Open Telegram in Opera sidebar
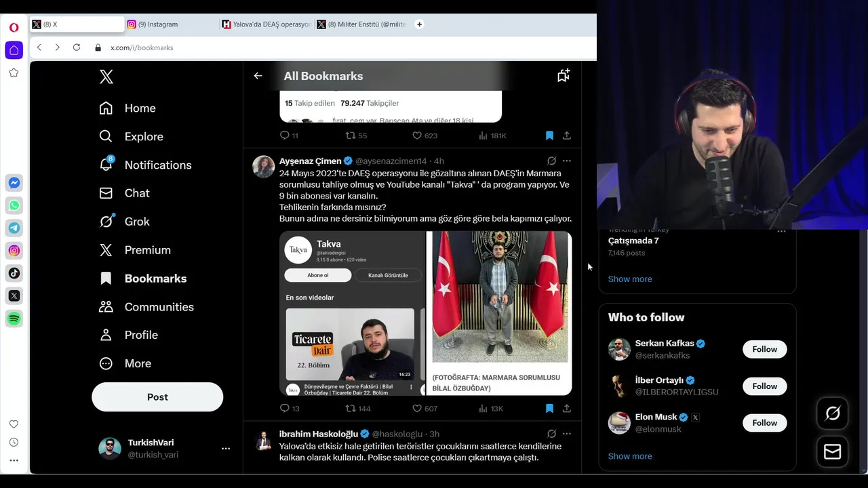Viewport: 868px width, 488px height. tap(14, 228)
